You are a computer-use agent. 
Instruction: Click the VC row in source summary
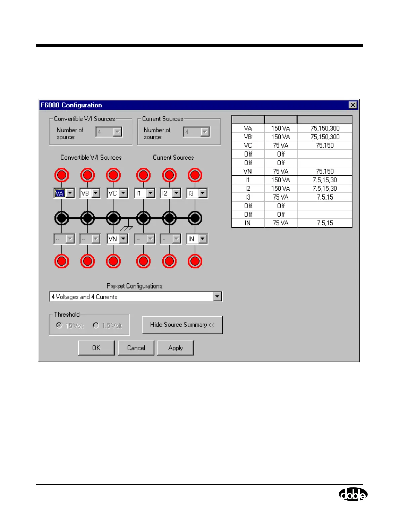click(292, 145)
